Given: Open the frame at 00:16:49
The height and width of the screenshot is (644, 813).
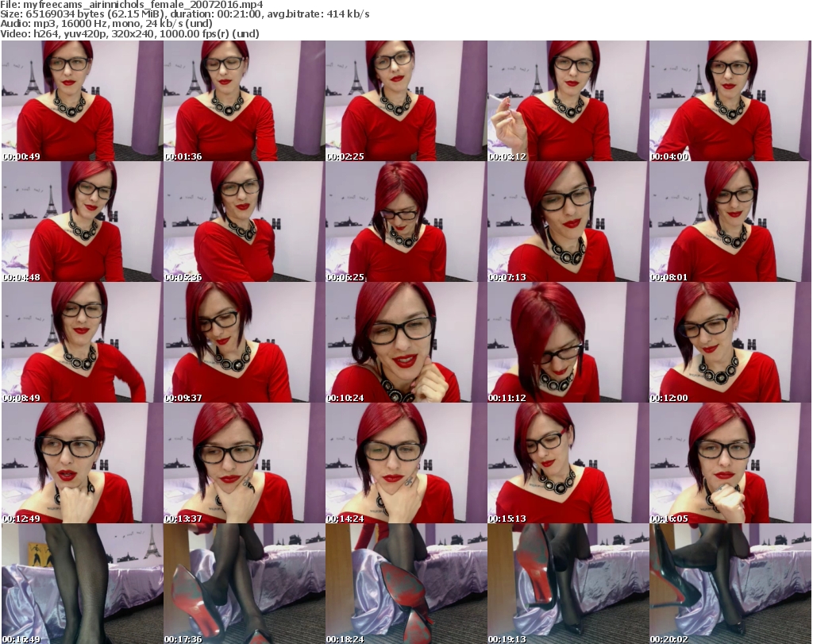Looking at the screenshot, I should click(82, 584).
